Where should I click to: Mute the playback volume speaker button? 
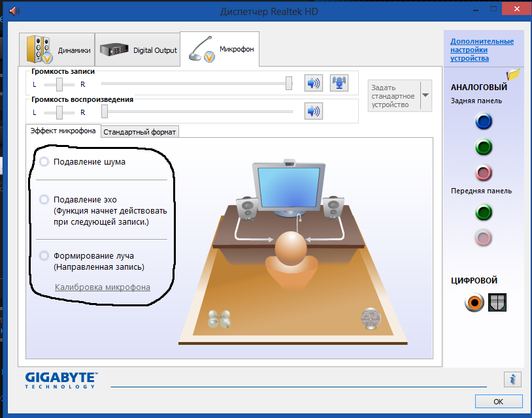point(314,111)
